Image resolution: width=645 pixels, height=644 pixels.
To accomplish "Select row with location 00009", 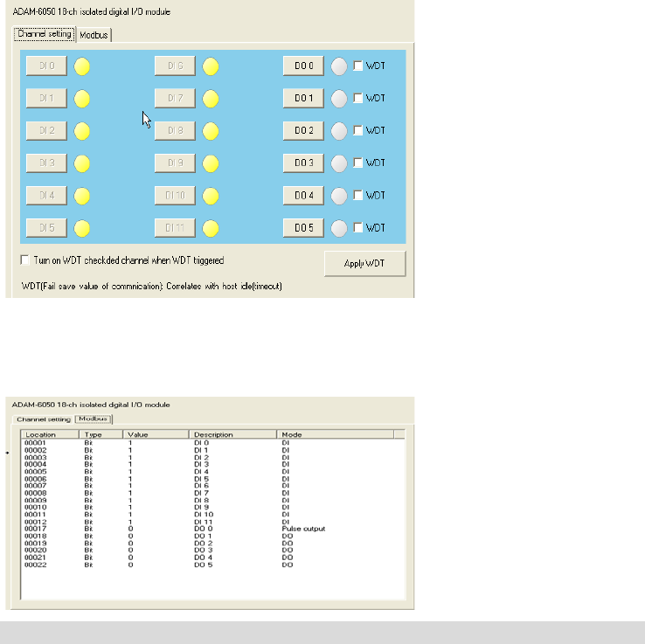I will pyautogui.click(x=213, y=501).
